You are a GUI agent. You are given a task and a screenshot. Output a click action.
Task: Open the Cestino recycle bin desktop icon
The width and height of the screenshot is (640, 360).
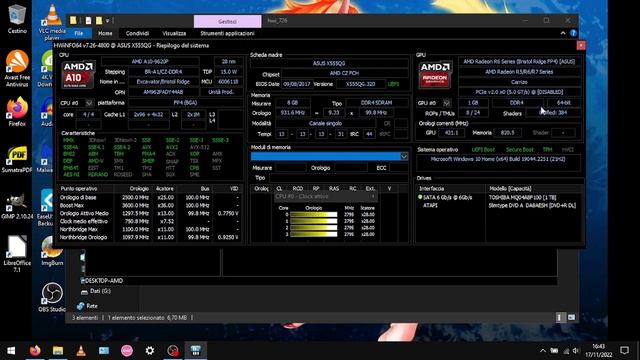(17, 18)
